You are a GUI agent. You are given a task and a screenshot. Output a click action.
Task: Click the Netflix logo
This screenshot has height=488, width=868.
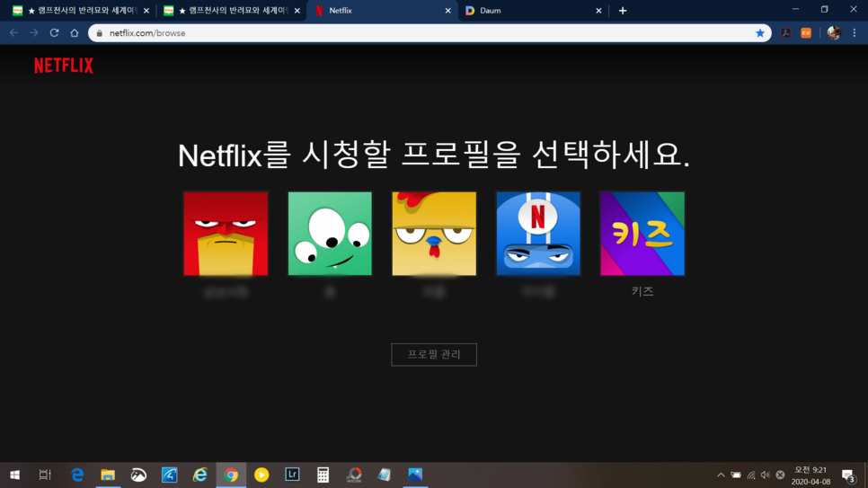[x=64, y=66]
